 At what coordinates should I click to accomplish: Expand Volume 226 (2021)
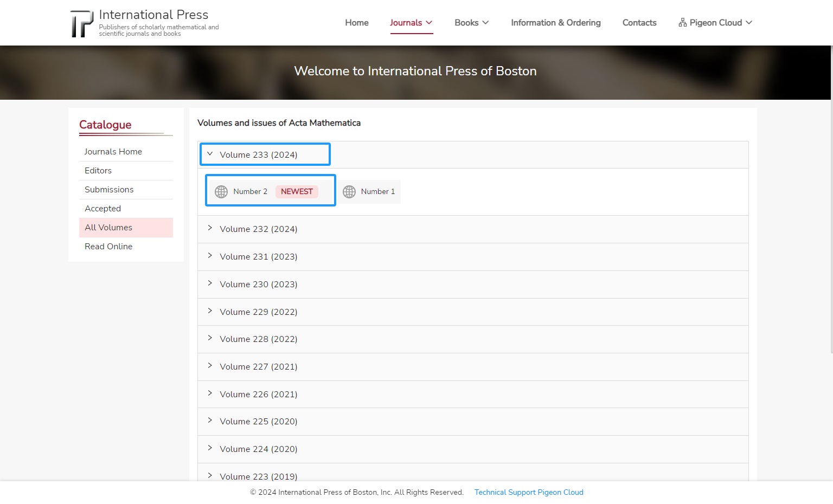click(473, 394)
